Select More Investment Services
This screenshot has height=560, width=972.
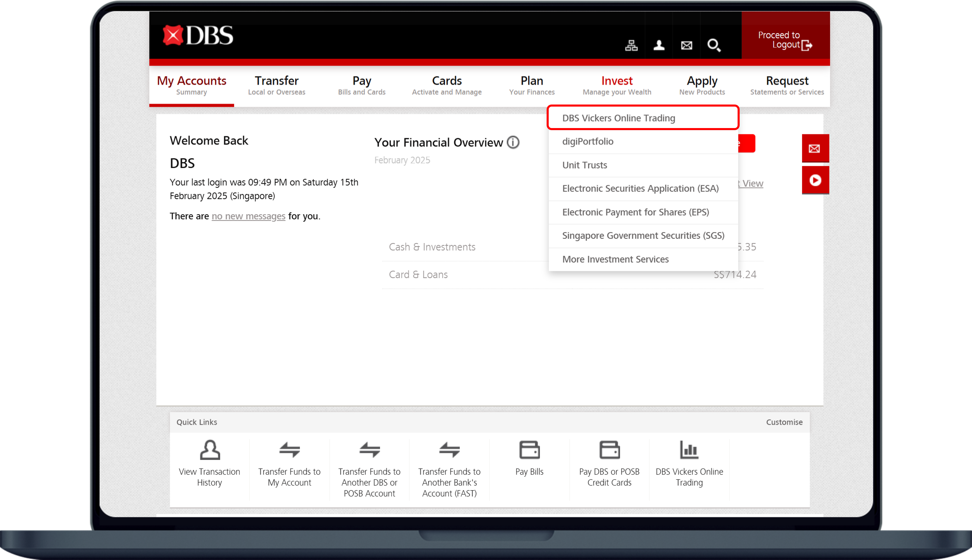coord(643,259)
